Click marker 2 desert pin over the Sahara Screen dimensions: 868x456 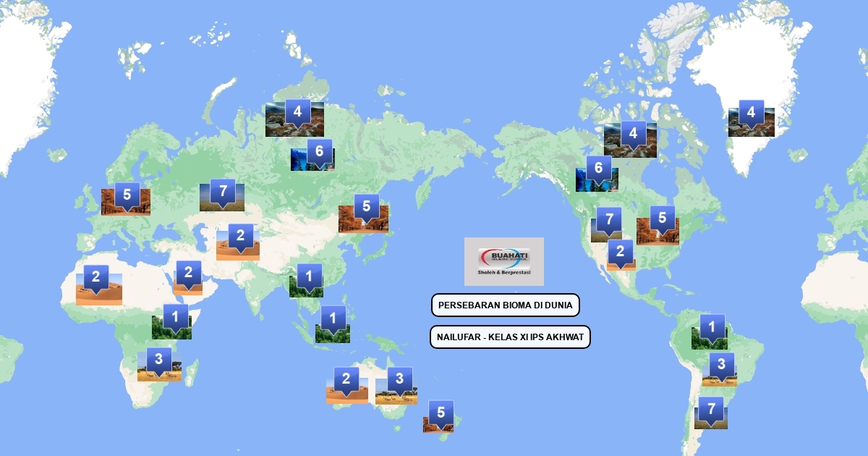[x=95, y=278]
